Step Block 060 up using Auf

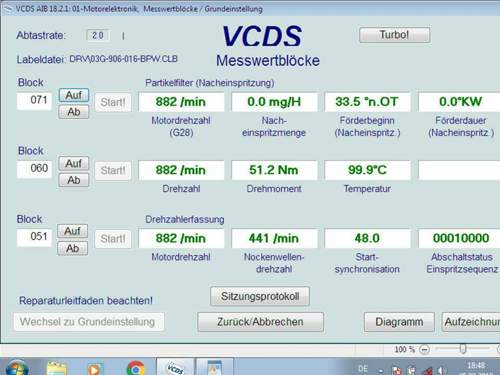(74, 163)
